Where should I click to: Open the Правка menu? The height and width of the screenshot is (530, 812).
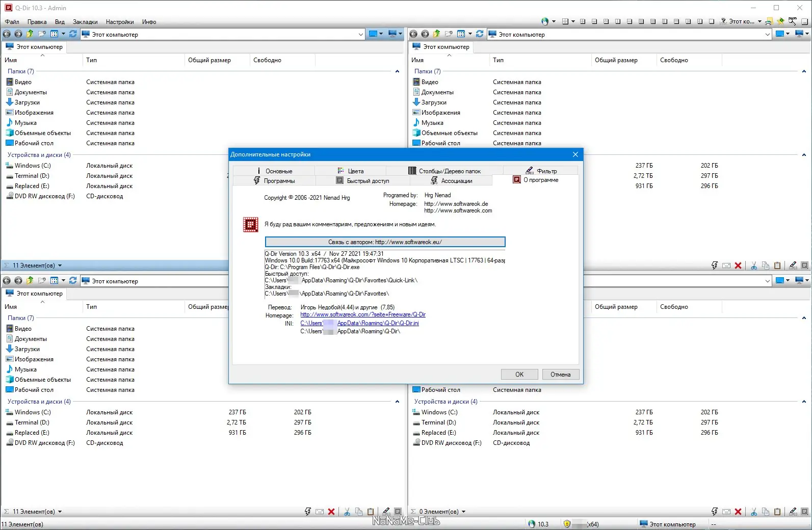pos(37,22)
